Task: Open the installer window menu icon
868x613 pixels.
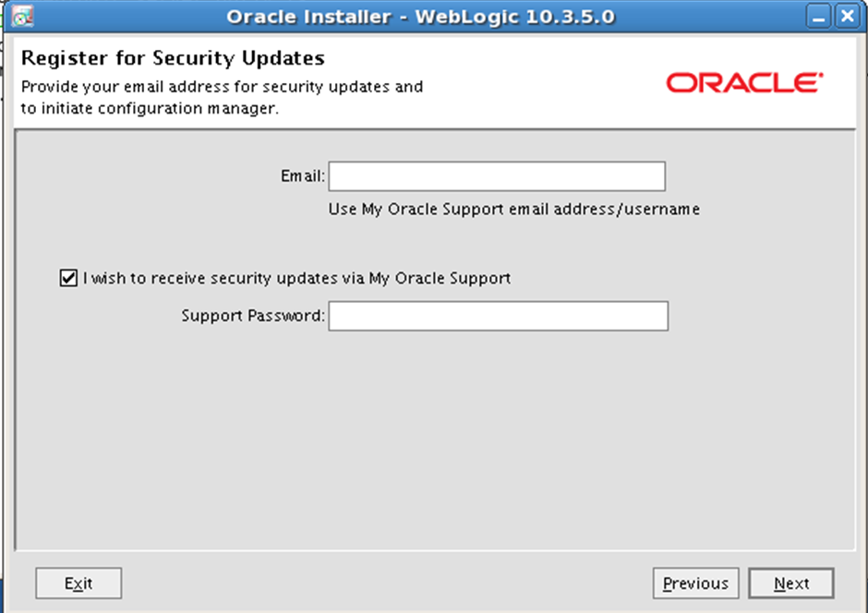Action: pyautogui.click(x=22, y=16)
